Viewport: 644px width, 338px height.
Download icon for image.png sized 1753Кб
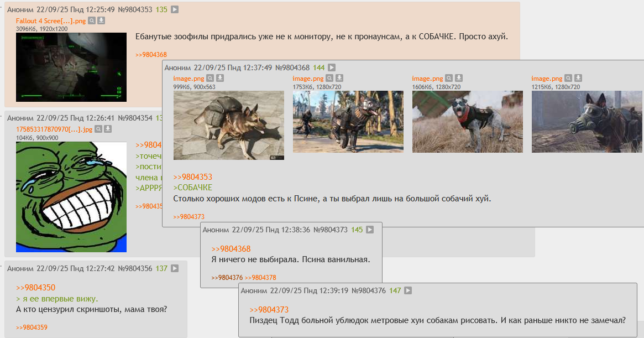(339, 78)
